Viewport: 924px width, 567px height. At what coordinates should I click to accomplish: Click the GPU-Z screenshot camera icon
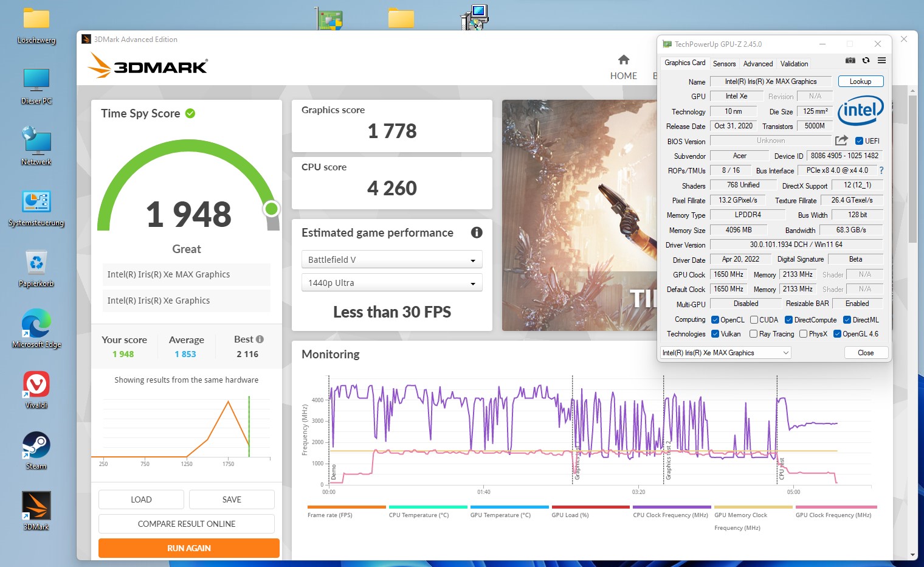click(850, 60)
